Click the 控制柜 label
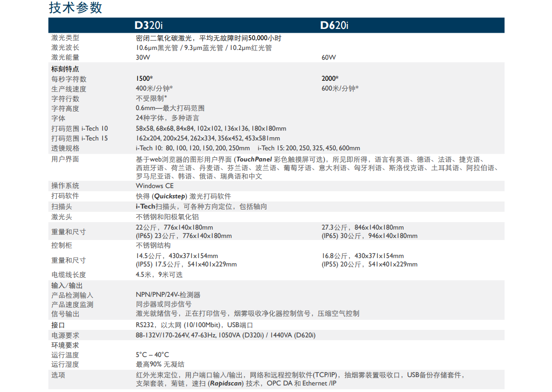The image size is (552, 392). click(62, 245)
